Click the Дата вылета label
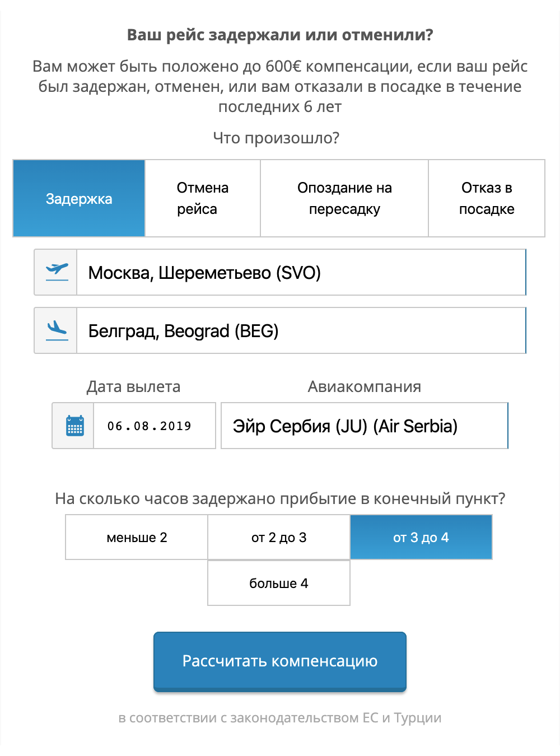The height and width of the screenshot is (756, 560). tap(133, 386)
